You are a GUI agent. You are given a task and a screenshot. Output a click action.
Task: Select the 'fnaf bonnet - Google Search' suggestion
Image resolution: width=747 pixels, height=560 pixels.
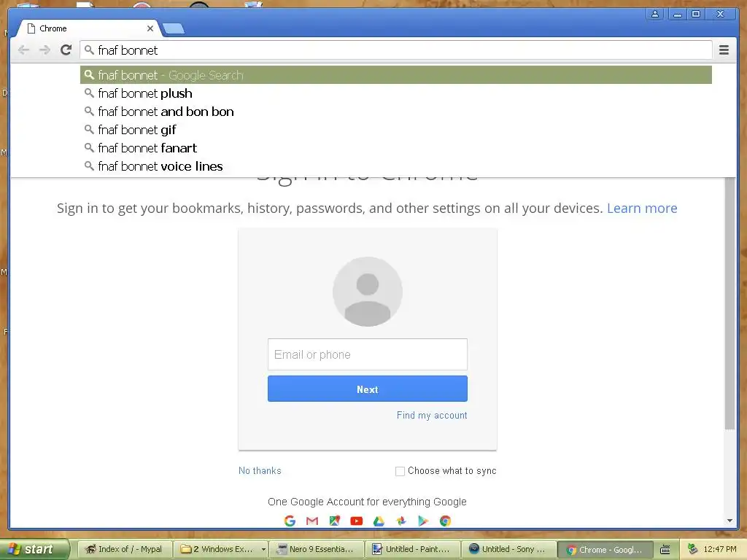[396, 75]
